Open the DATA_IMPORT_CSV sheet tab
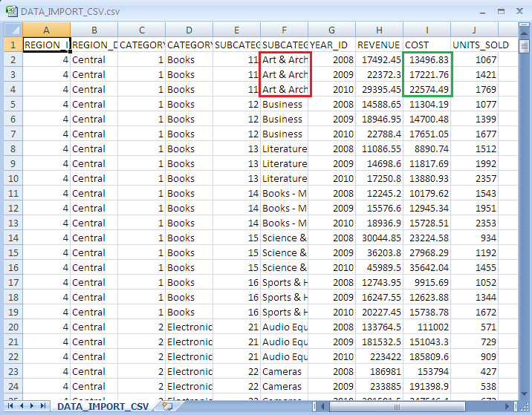Viewport: 532px width, 415px height. click(103, 406)
